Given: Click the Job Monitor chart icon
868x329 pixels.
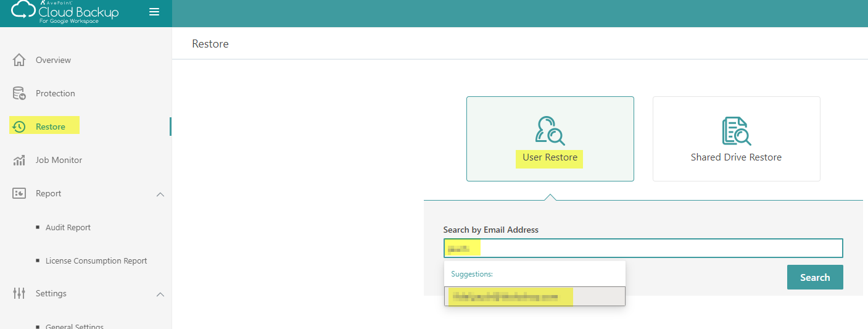Looking at the screenshot, I should (x=19, y=160).
